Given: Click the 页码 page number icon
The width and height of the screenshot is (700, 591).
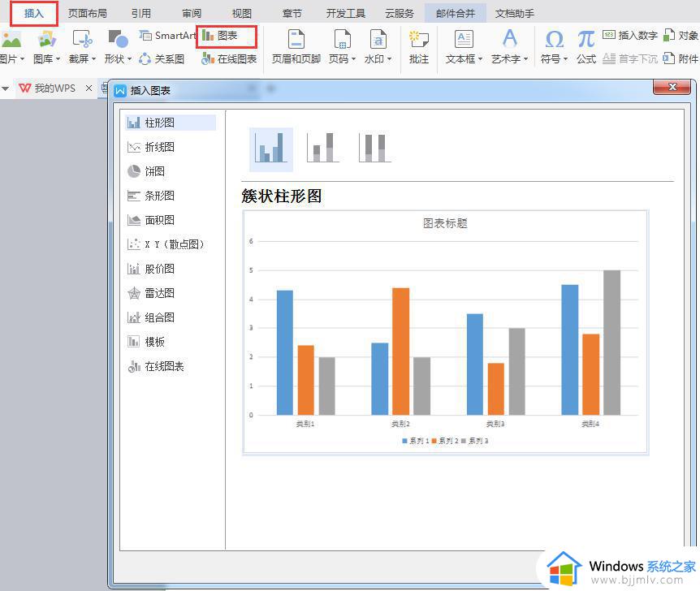Looking at the screenshot, I should click(343, 39).
